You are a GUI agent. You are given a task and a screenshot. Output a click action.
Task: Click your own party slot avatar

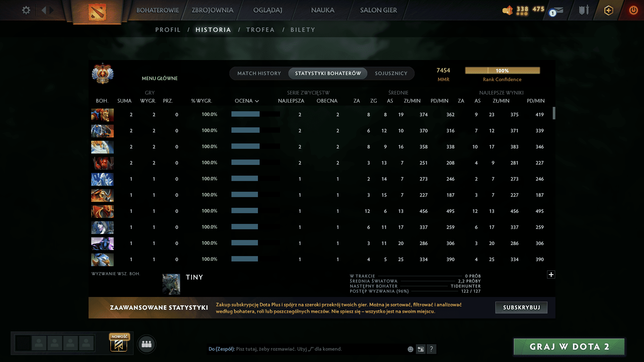(x=23, y=343)
